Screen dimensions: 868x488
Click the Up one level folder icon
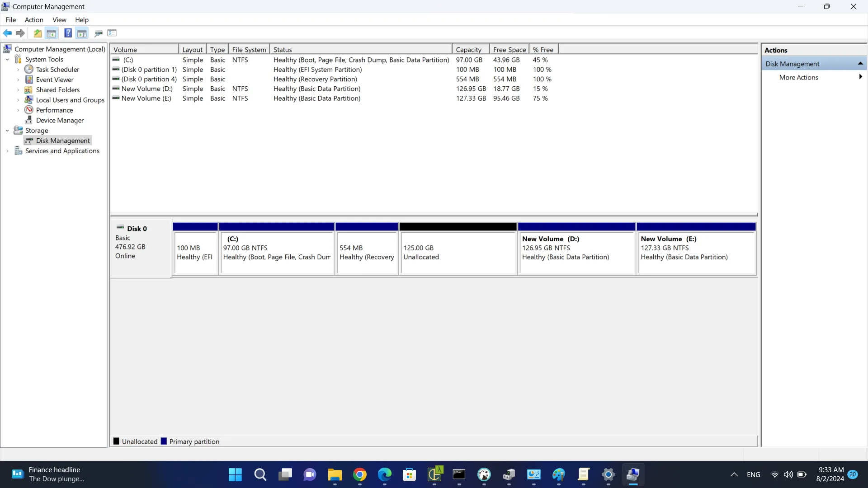(x=38, y=33)
